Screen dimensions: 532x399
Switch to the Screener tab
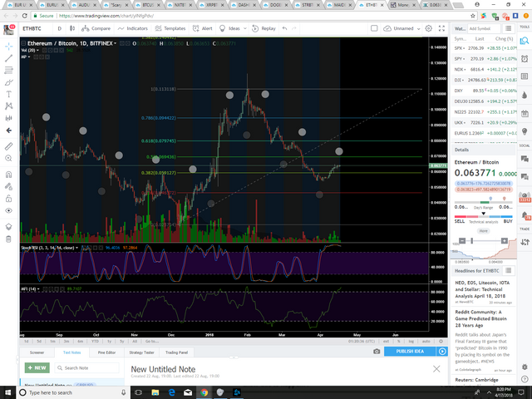tap(37, 352)
